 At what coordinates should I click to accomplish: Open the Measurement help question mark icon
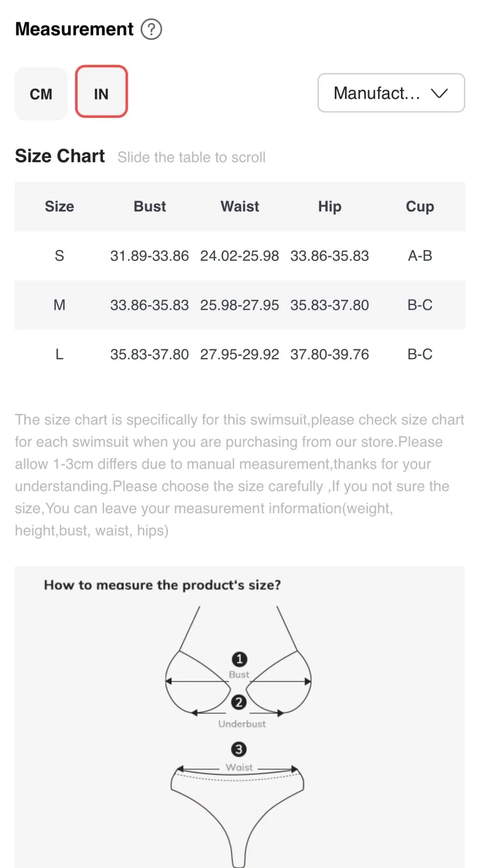click(x=151, y=29)
